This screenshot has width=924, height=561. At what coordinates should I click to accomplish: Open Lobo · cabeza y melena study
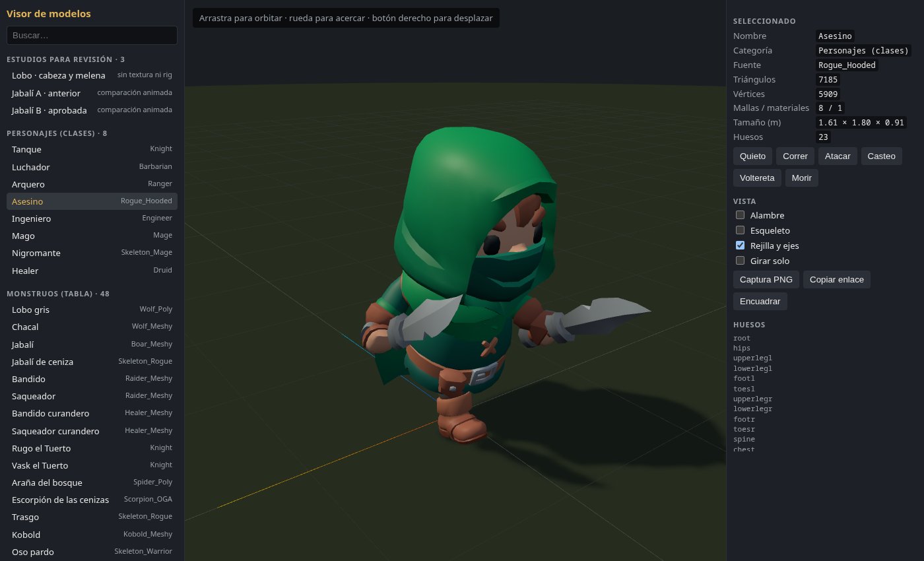(92, 75)
